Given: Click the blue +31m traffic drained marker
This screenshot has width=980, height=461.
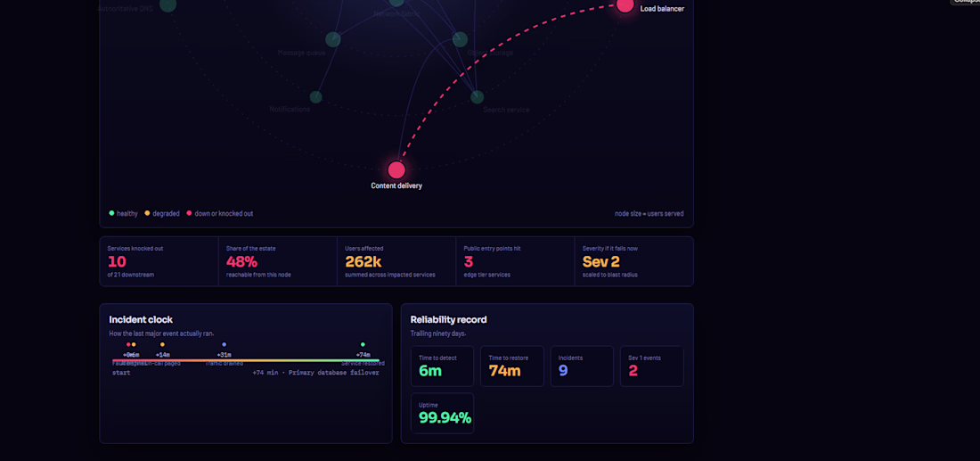Looking at the screenshot, I should point(225,345).
